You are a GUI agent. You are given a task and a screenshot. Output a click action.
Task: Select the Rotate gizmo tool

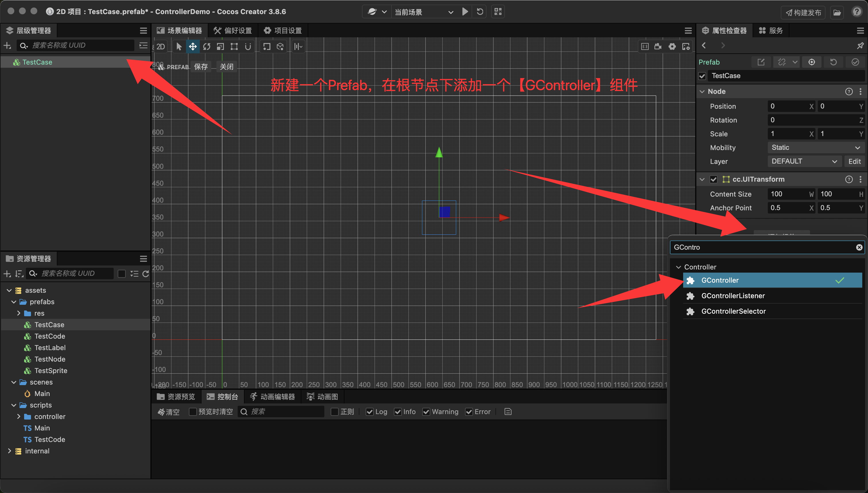[207, 46]
